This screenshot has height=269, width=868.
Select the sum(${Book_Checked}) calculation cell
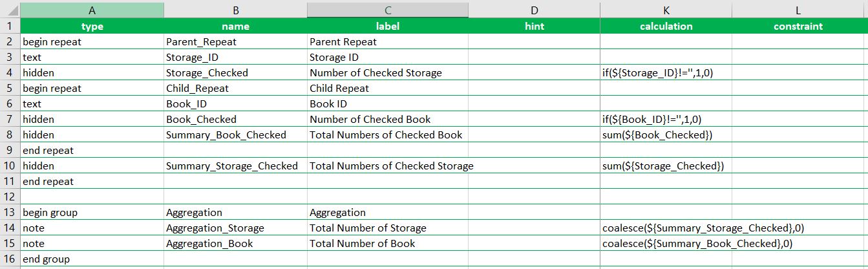pyautogui.click(x=666, y=134)
